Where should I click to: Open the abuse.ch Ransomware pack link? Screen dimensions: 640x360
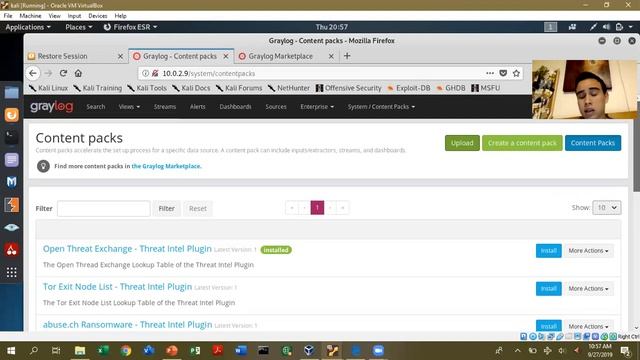point(127,324)
